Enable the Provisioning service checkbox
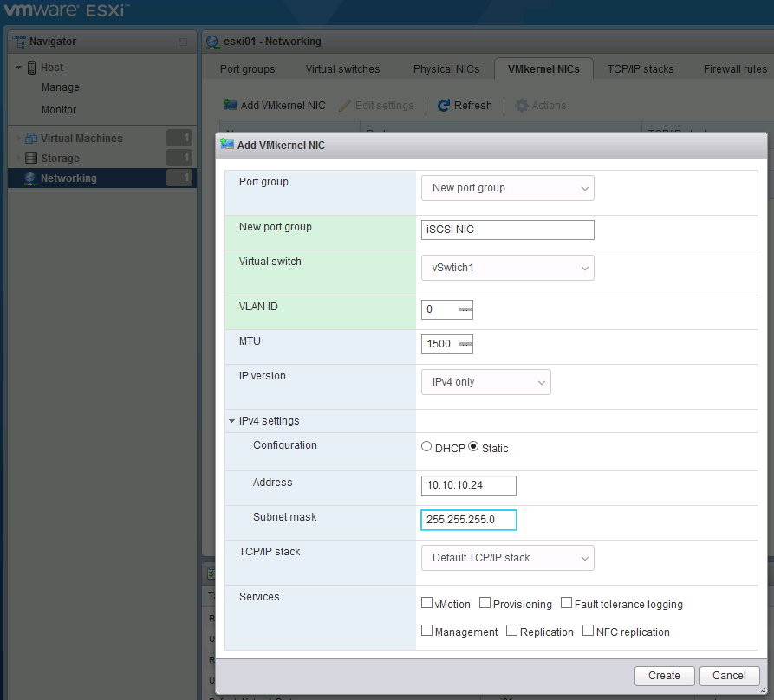The image size is (774, 700). (485, 603)
